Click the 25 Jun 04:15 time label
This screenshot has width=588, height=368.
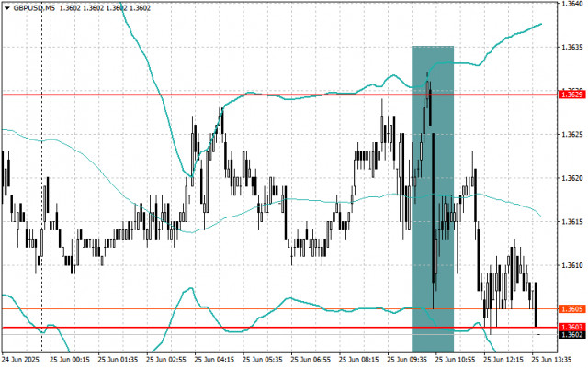[x=214, y=360]
